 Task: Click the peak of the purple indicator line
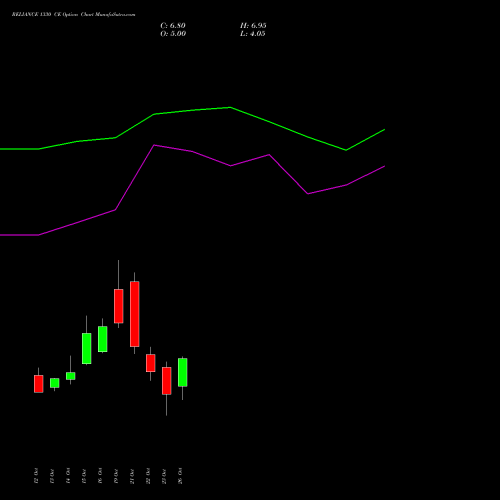pyautogui.click(x=154, y=145)
